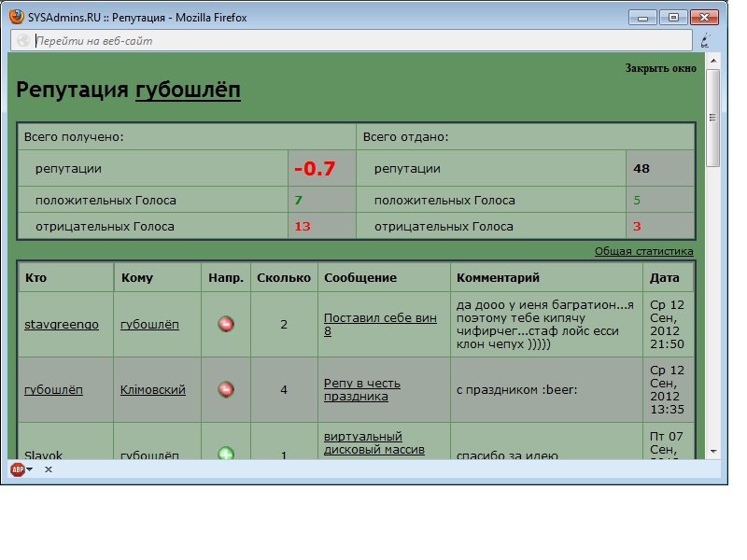Click the scrollbar down arrow
The width and height of the screenshot is (747, 560).
pyautogui.click(x=713, y=451)
